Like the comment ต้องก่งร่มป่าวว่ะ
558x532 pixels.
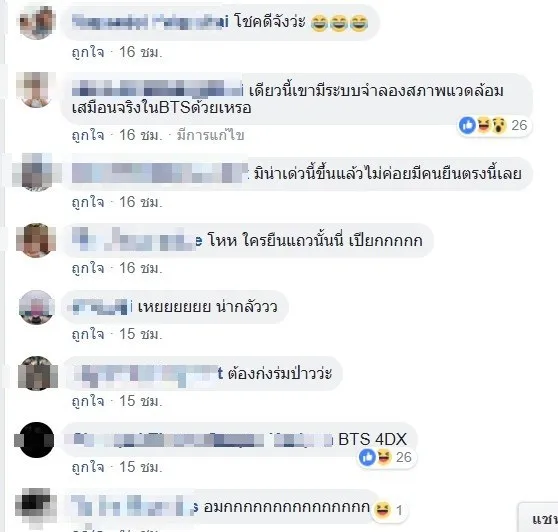pyautogui.click(x=88, y=401)
